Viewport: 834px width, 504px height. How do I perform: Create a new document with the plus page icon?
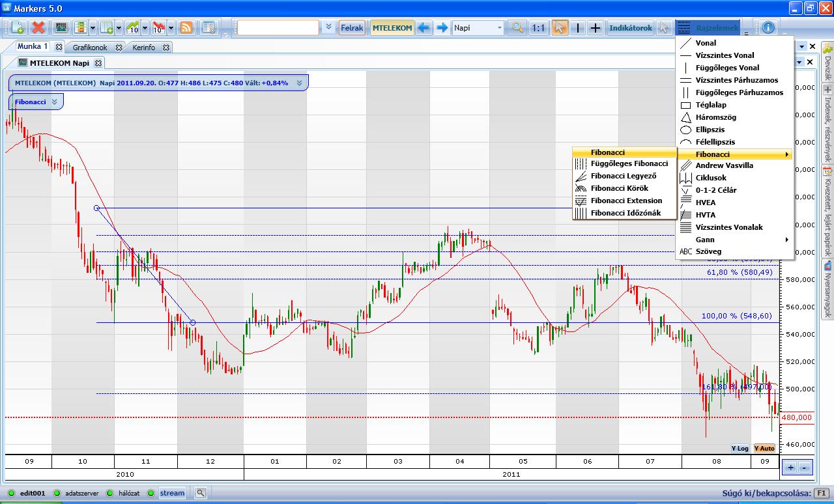(x=18, y=28)
